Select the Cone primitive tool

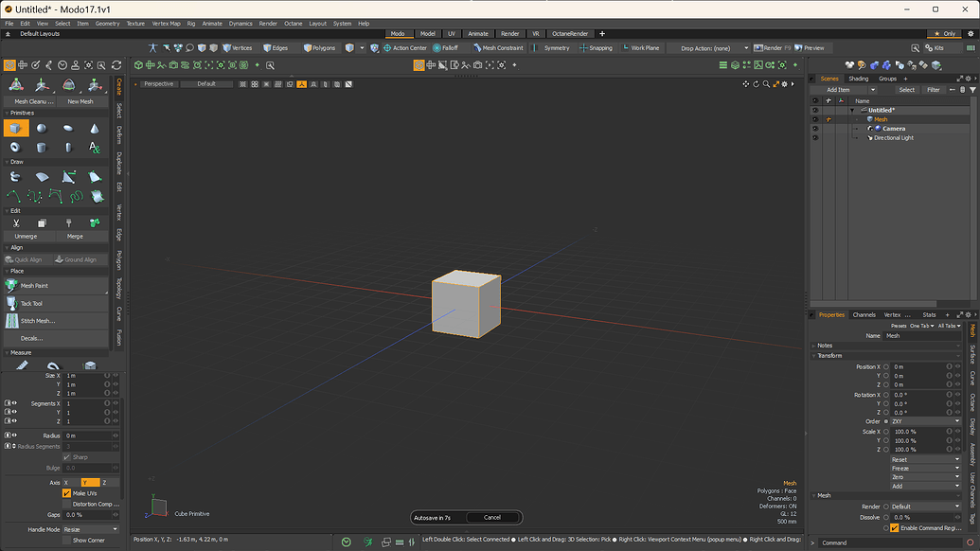(95, 128)
